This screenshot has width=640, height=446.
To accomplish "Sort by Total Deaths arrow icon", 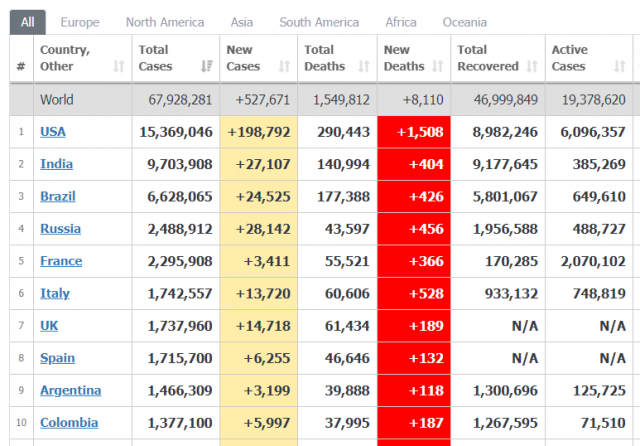I will point(364,66).
